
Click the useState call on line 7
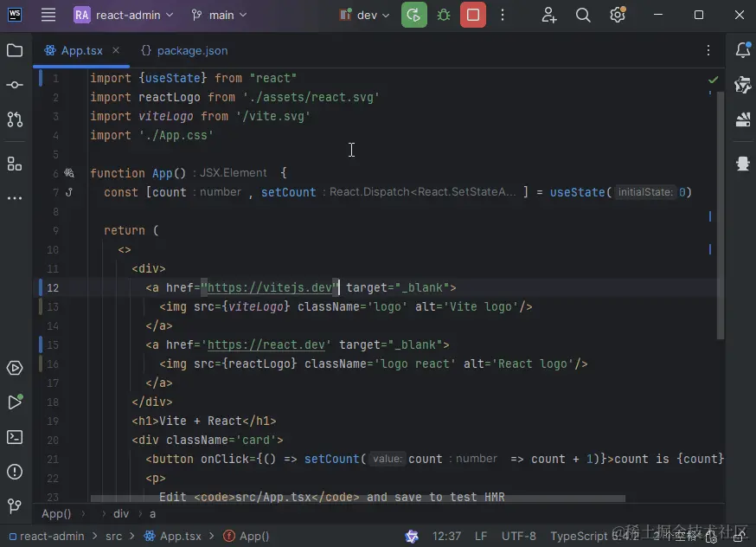pos(577,192)
